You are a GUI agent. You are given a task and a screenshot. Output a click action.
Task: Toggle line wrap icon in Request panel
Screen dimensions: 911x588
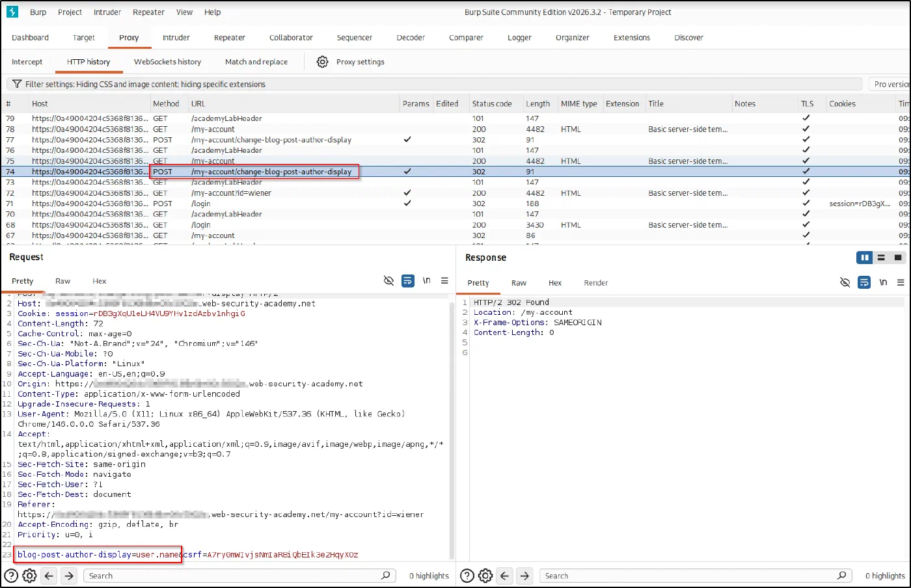tap(408, 281)
